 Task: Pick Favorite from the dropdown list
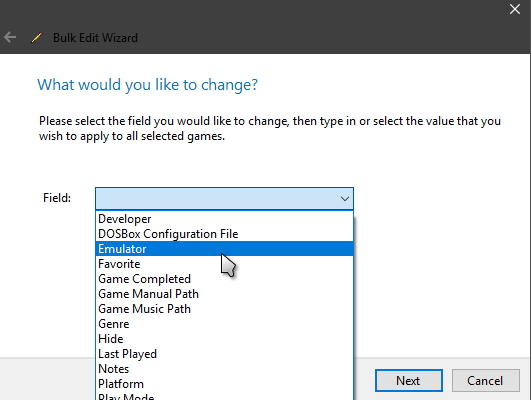coord(224,264)
